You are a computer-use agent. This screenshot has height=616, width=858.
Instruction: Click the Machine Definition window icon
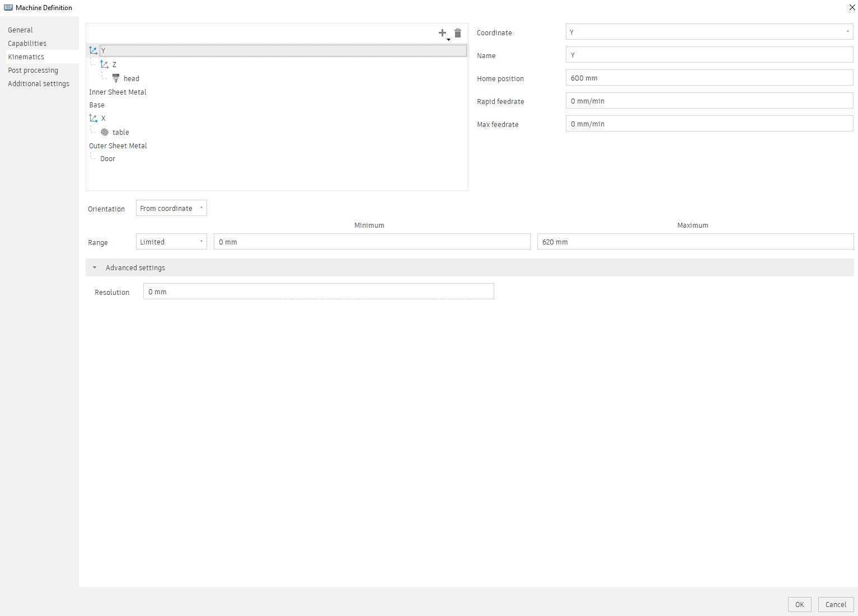click(x=8, y=7)
